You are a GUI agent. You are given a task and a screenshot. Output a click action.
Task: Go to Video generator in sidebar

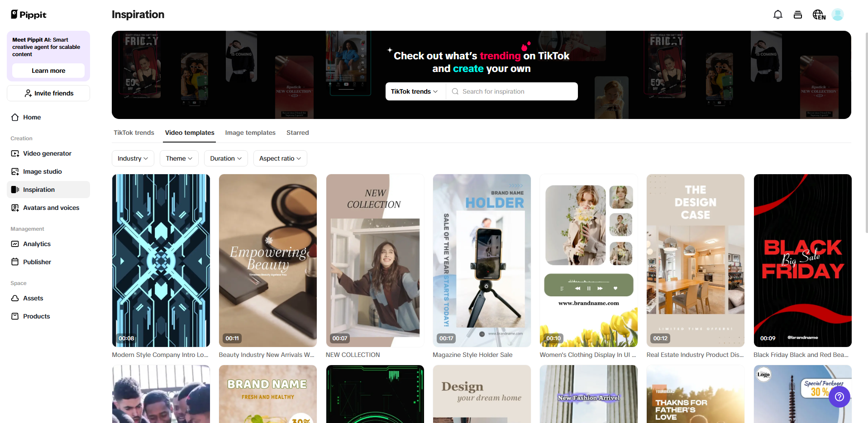click(x=48, y=153)
